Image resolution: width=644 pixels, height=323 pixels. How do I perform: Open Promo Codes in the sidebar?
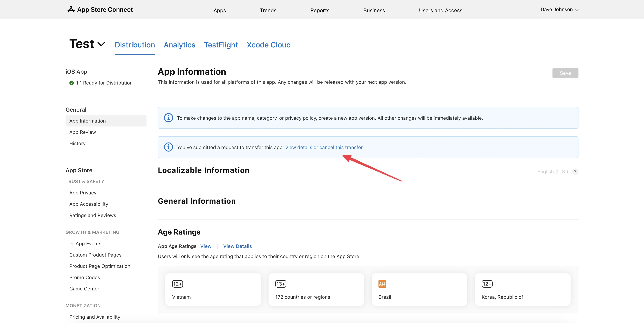[x=85, y=277]
